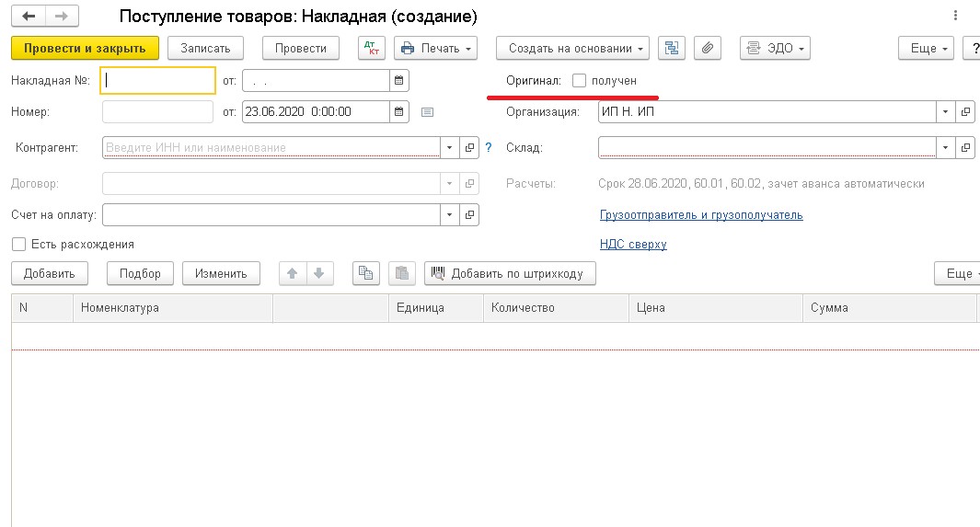This screenshot has width=980, height=527.
Task: Open the Организация dropdown list
Action: 946,112
